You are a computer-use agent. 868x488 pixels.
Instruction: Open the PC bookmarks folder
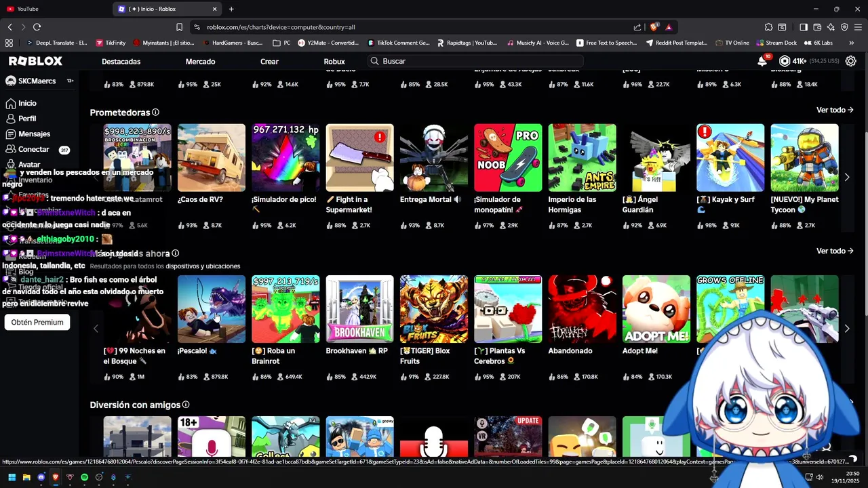coord(281,43)
